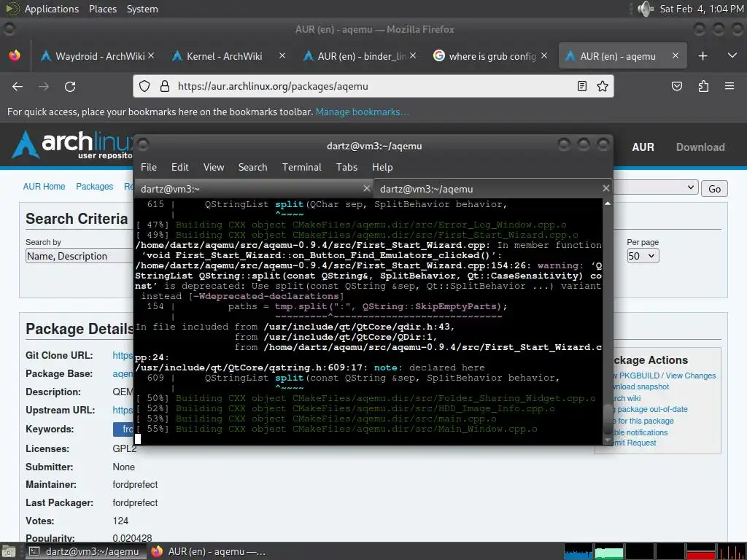Viewport: 747px width, 560px height.
Task: Click the Firefox forward arrow button
Action: pos(44,87)
